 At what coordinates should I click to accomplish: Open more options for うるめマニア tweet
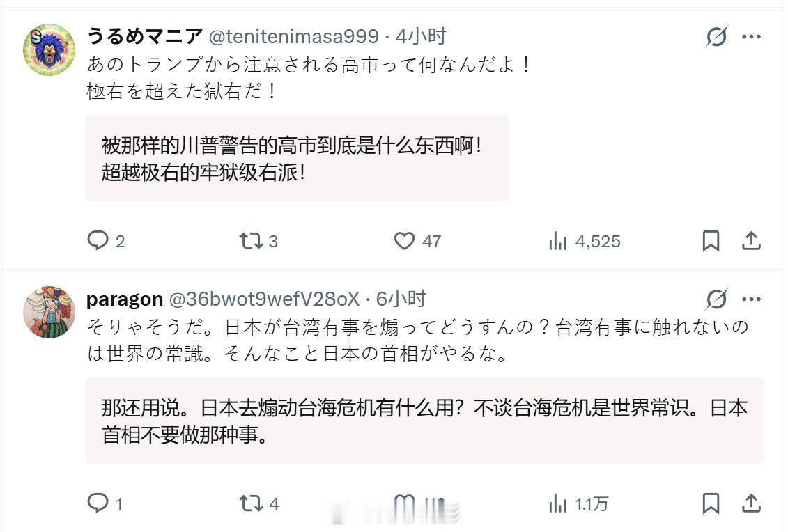click(752, 37)
